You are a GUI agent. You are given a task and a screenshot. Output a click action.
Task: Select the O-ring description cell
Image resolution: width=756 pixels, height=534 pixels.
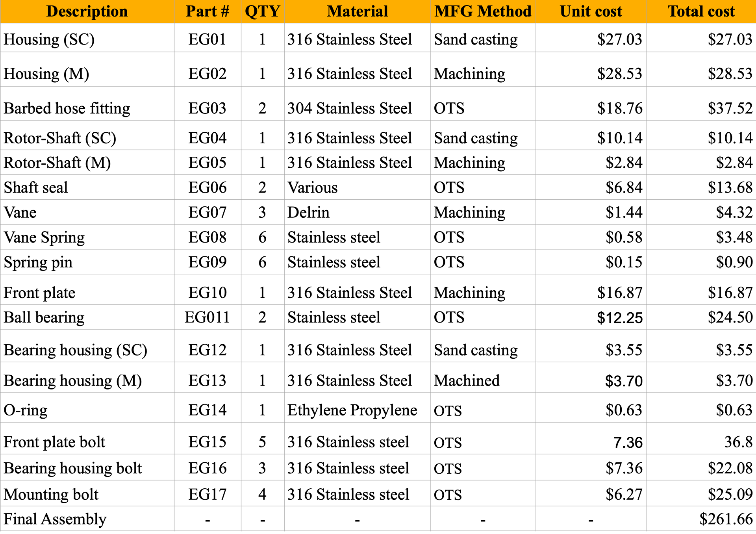[26, 410]
